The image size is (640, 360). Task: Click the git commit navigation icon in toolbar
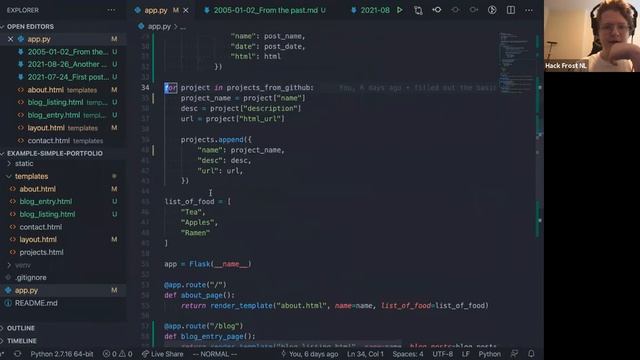[x=436, y=10]
